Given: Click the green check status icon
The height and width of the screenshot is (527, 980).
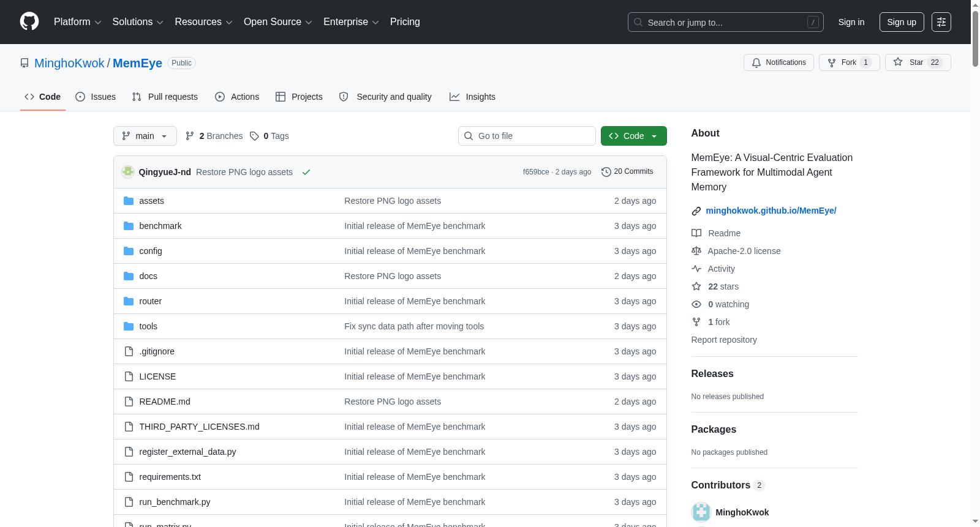Looking at the screenshot, I should pos(306,172).
